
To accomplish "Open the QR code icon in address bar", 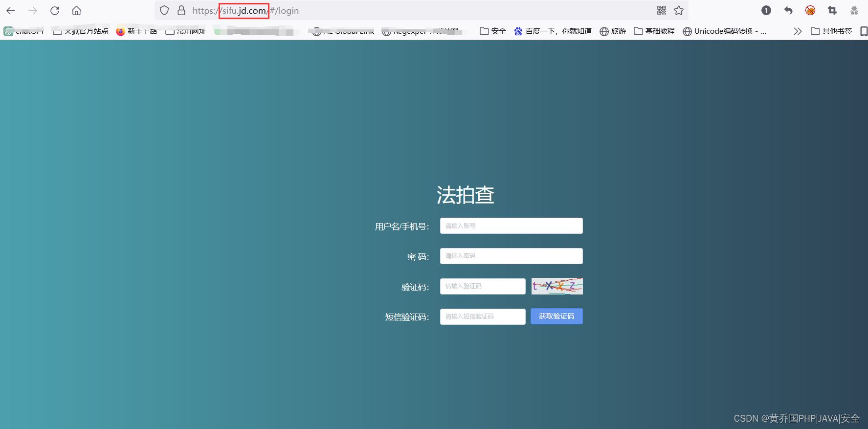I will 662,10.
